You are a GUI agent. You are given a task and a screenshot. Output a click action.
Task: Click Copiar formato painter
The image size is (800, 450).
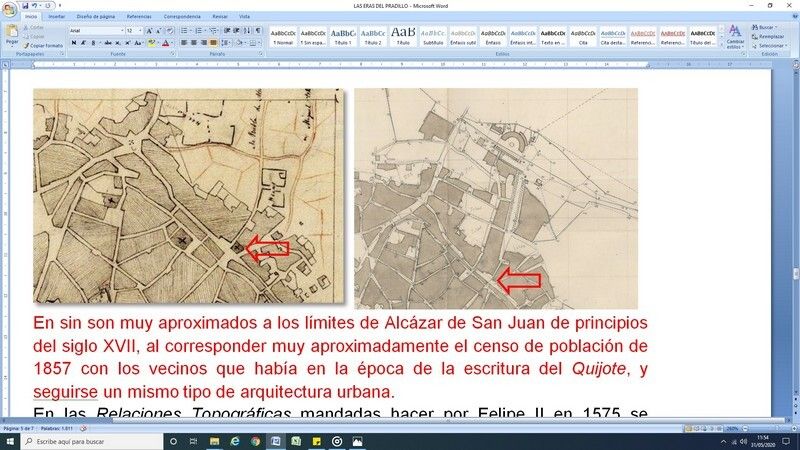[x=42, y=46]
